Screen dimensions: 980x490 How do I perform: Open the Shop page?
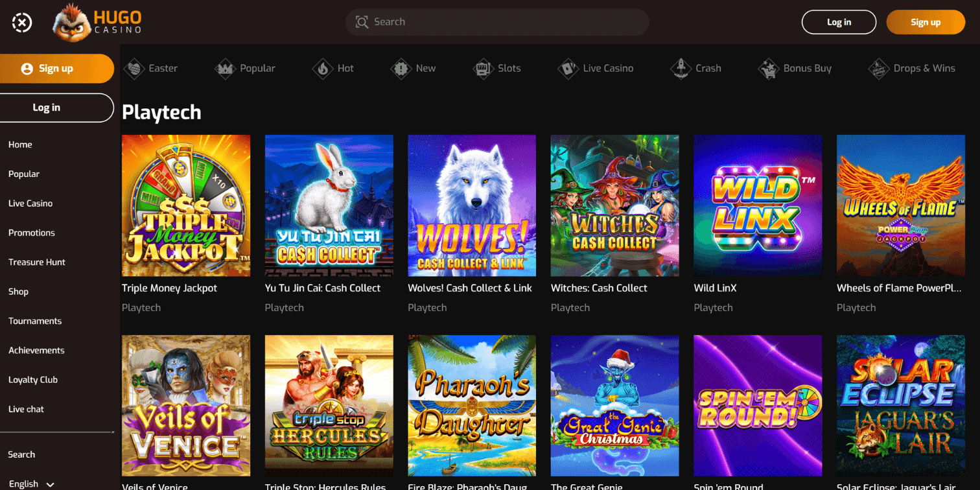coord(18,292)
